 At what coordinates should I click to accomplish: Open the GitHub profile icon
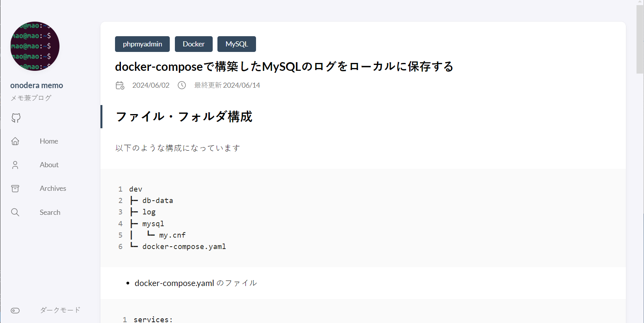(16, 118)
